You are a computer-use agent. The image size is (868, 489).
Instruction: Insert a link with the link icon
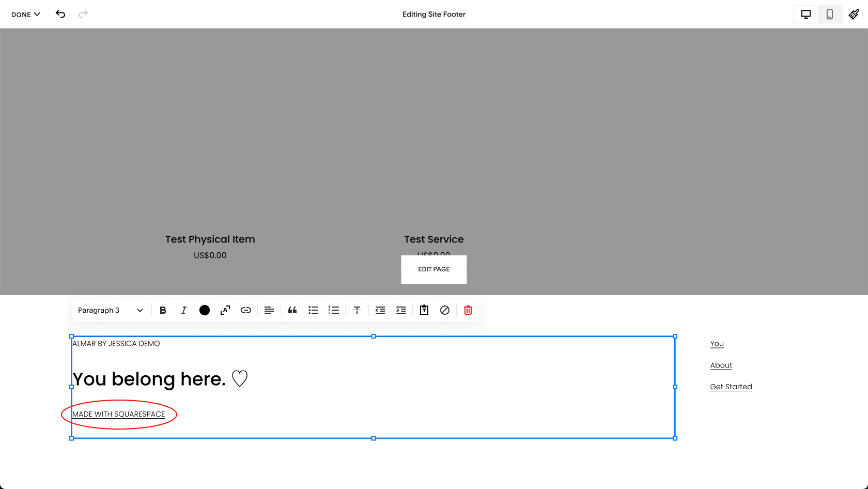coord(246,310)
